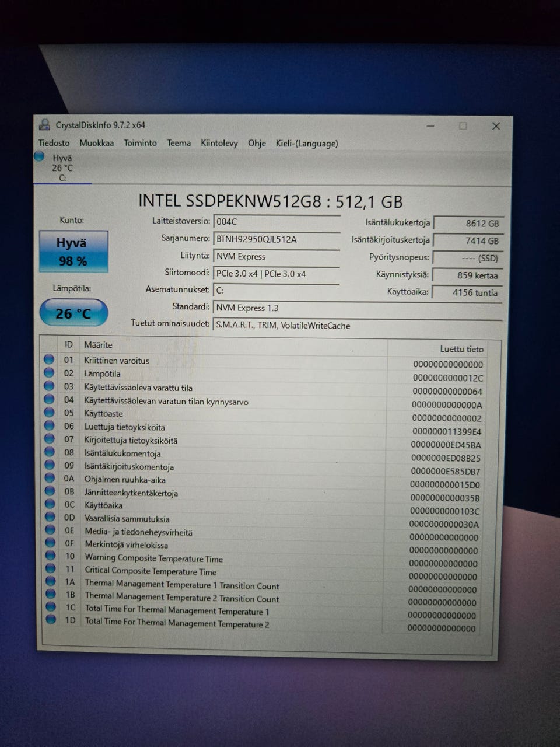
Task: Click the status orb for row ID 04
Action: point(49,400)
